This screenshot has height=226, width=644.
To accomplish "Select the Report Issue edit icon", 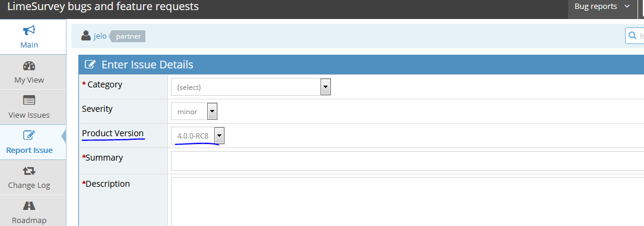I will click(29, 135).
